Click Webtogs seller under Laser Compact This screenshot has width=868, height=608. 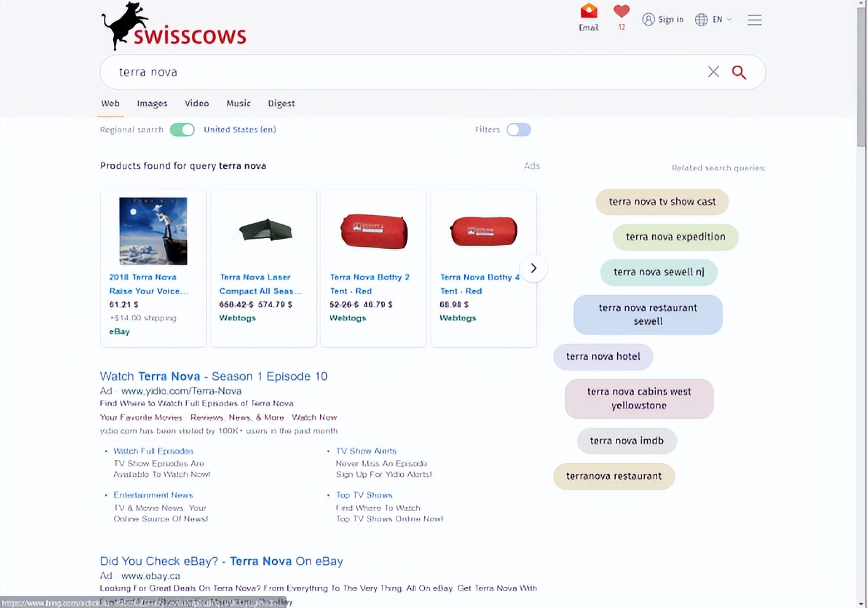(238, 318)
